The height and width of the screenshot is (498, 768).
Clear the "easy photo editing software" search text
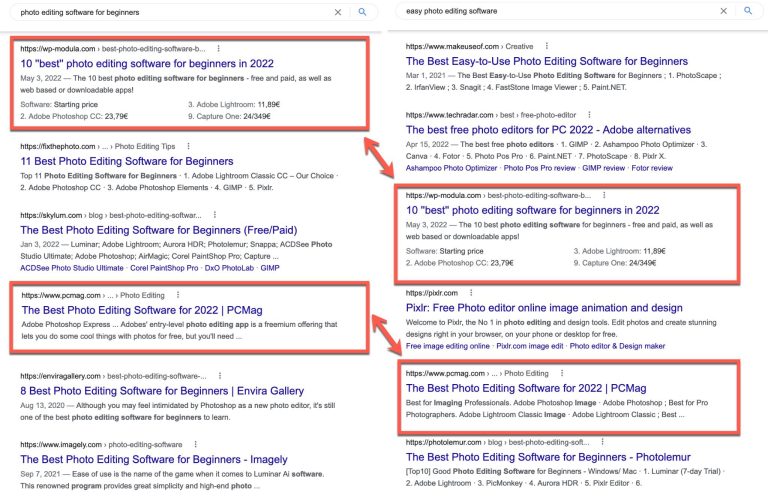click(x=722, y=11)
